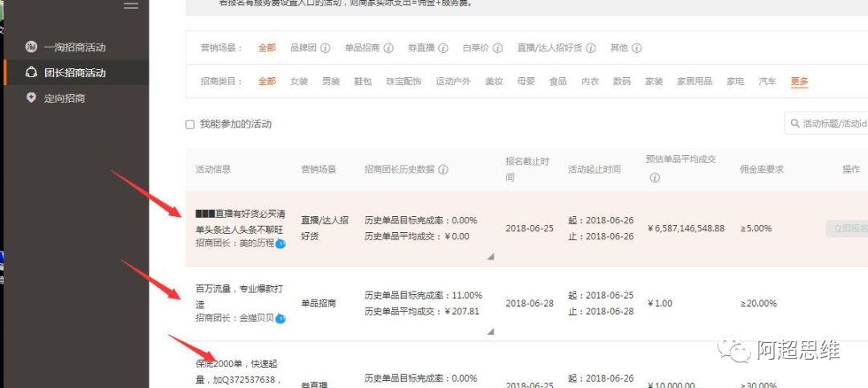The width and height of the screenshot is (868, 388).
Task: Expand history data in 金猫贝贝 row
Action: tap(490, 331)
